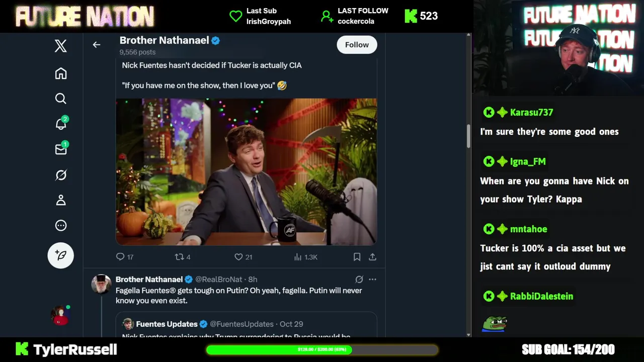Like the tweet with 21 likes

[x=243, y=257]
